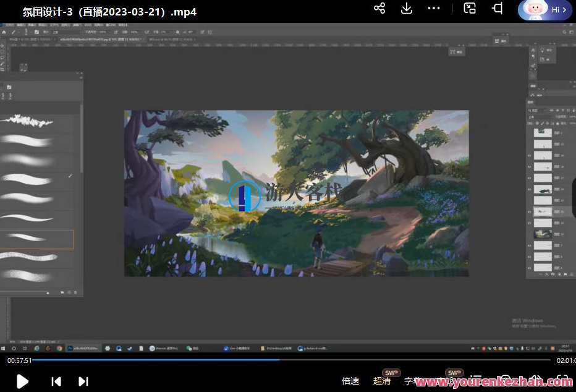Play the paused video

tap(22, 381)
